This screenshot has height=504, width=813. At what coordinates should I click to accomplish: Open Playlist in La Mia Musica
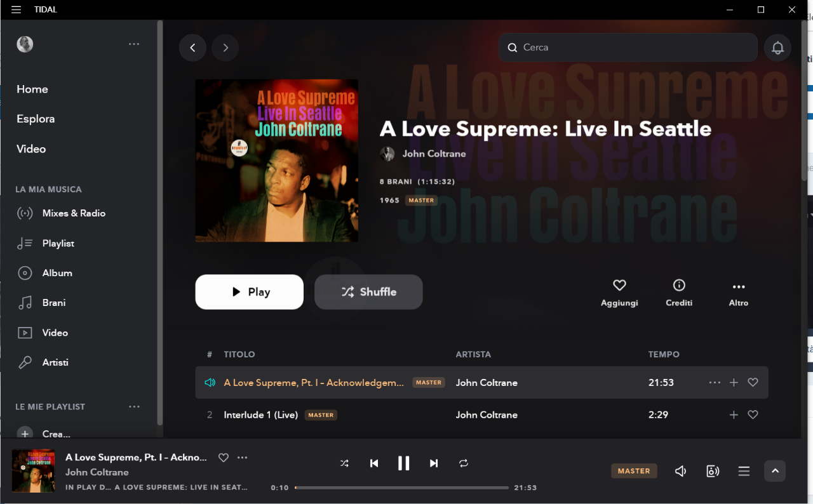[x=58, y=243]
